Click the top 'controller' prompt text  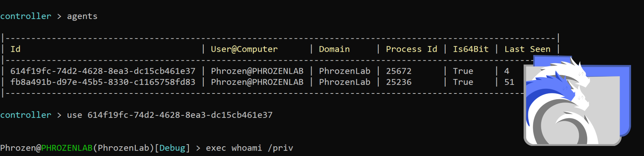[x=26, y=17]
